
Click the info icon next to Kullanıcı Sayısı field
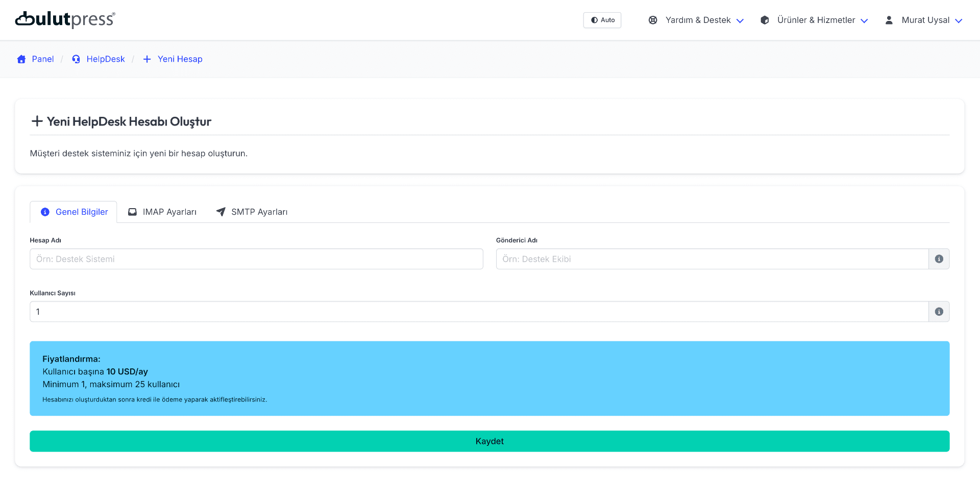click(939, 312)
